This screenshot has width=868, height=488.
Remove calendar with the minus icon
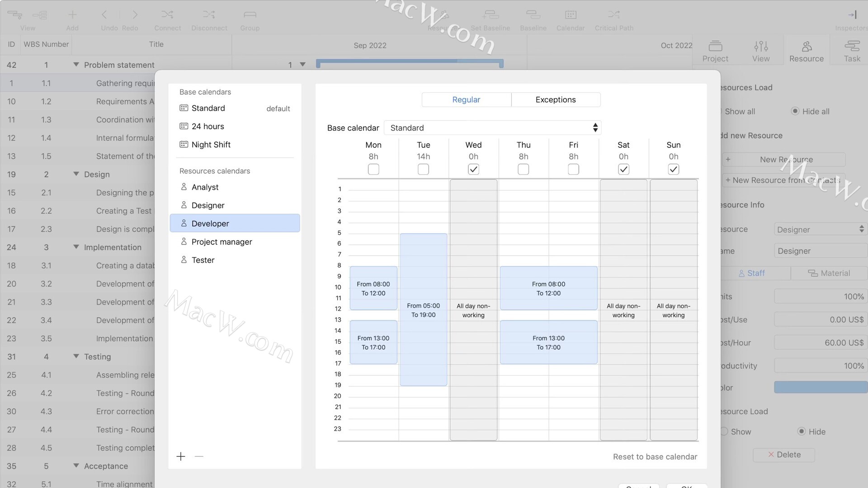point(199,456)
